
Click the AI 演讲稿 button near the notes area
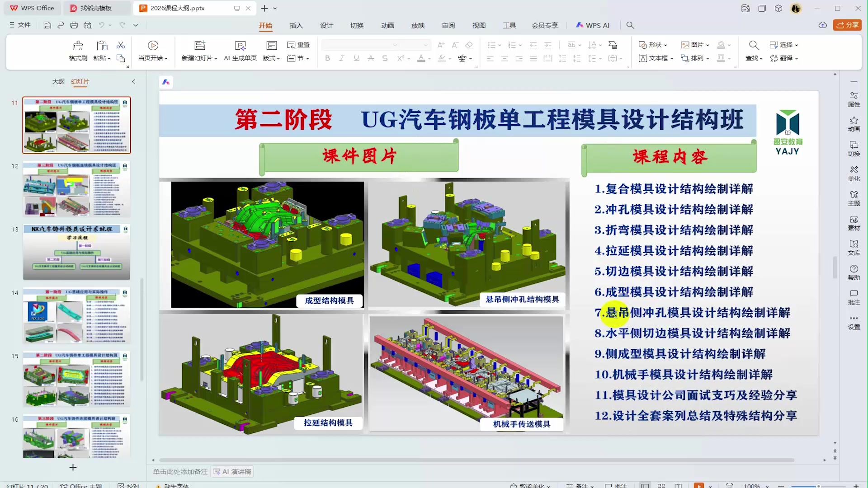232,471
